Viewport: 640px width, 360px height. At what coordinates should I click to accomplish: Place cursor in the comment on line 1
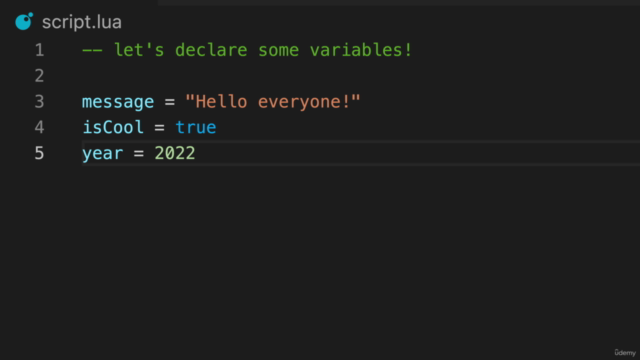coord(247,50)
